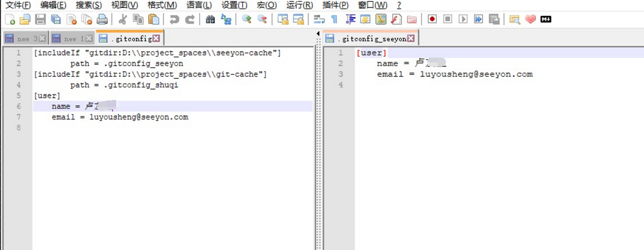Open the 插件(P) menu
The height and width of the screenshot is (250, 644).
pos(335,5)
